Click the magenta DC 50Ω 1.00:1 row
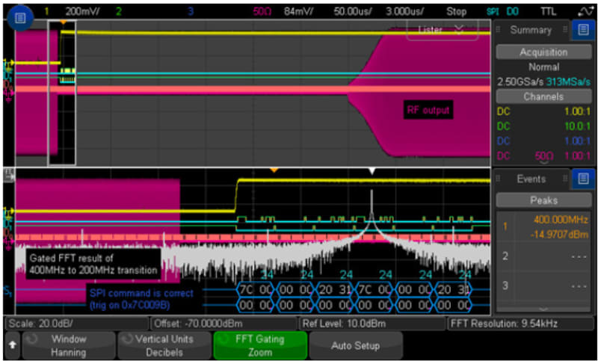The image size is (601, 364). coord(543,155)
